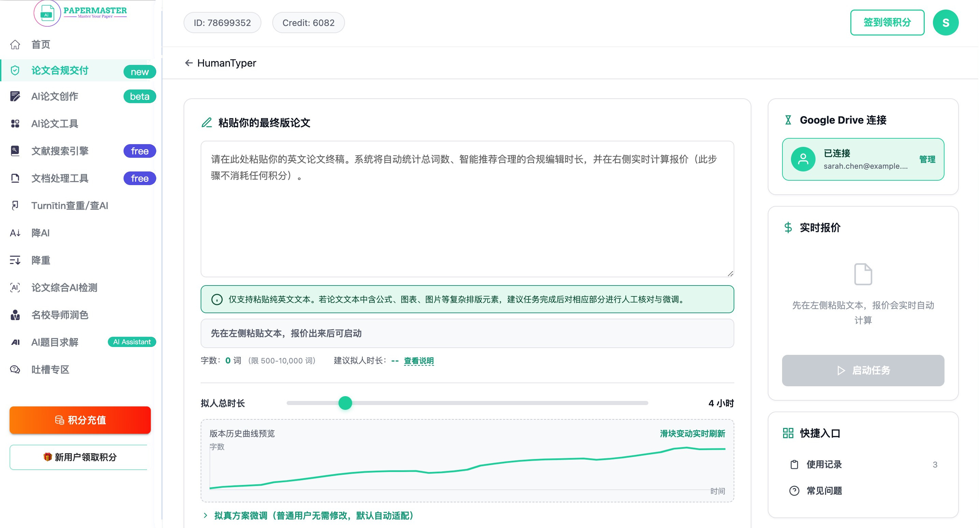Viewport: 980px width, 528px height.
Task: Click 管理 for Google Drive connection
Action: [x=927, y=159]
